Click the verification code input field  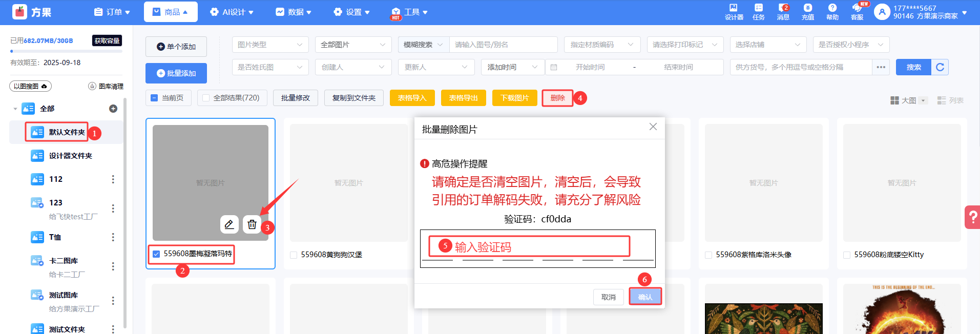(537, 248)
